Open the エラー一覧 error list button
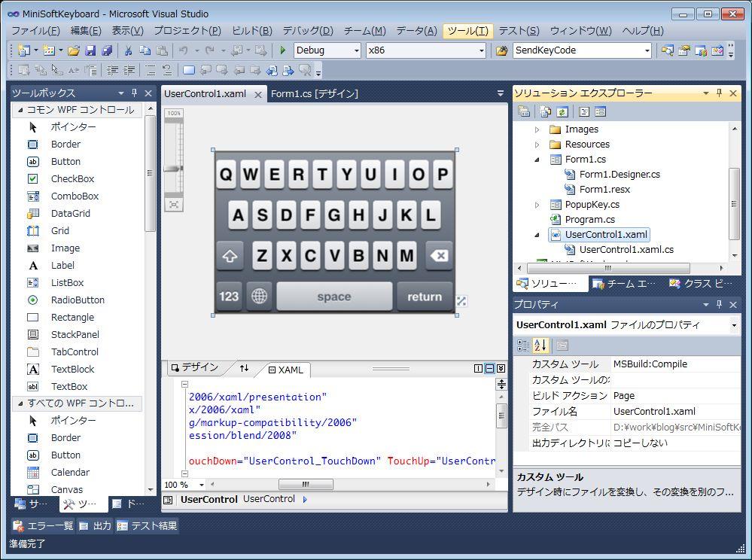The height and width of the screenshot is (560, 752). 44,525
